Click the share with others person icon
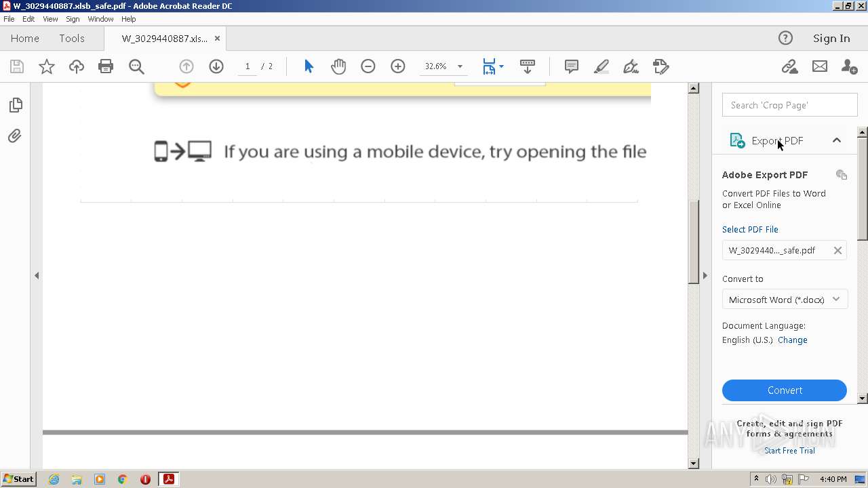The image size is (868, 488). [x=849, y=66]
